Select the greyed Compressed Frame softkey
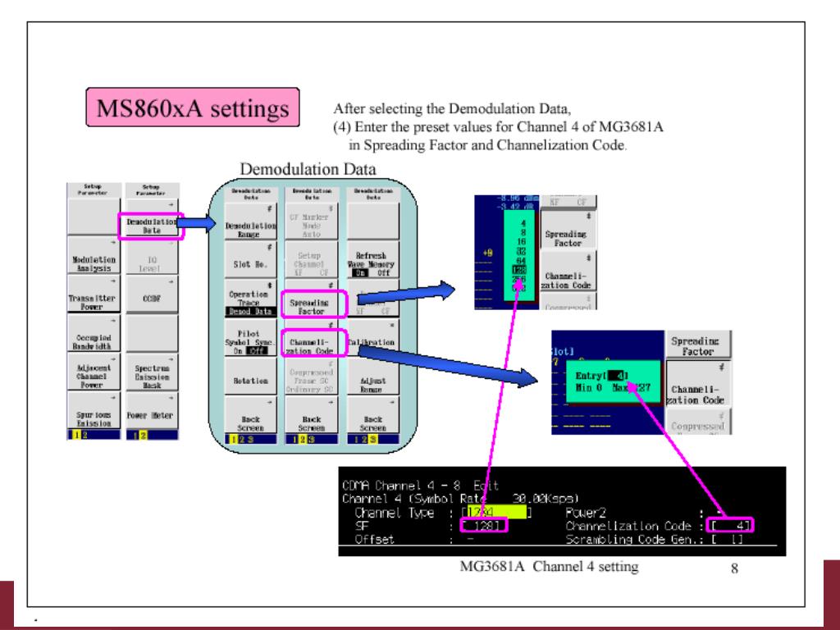 pos(311,376)
